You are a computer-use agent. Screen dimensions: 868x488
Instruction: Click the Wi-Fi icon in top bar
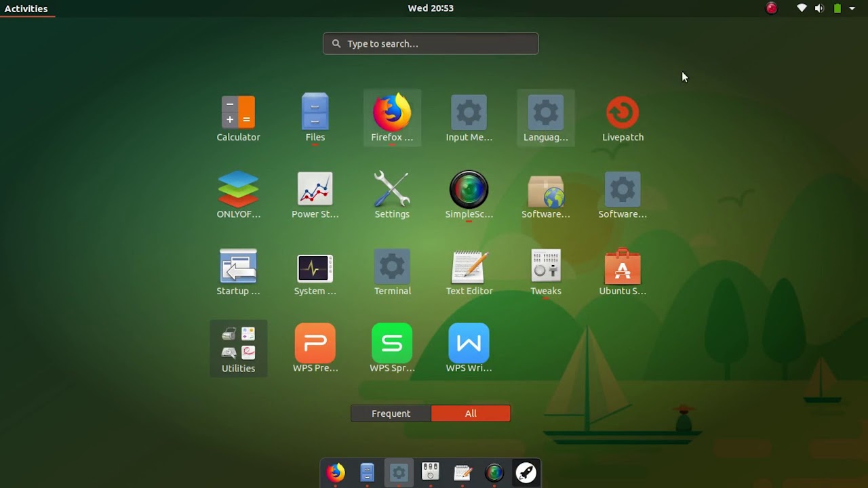point(802,8)
